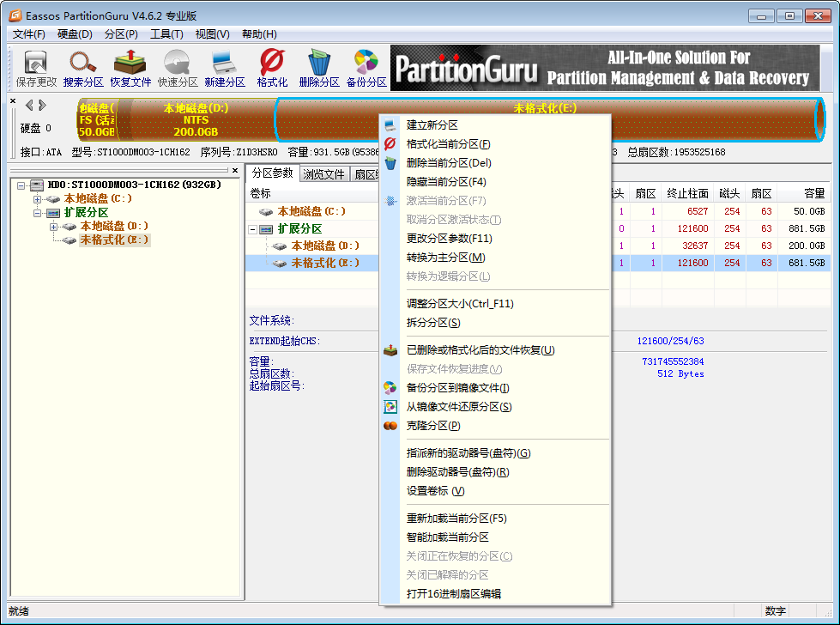The image size is (840, 625).
Task: Click the 格式化 toolbar icon
Action: pos(272,69)
